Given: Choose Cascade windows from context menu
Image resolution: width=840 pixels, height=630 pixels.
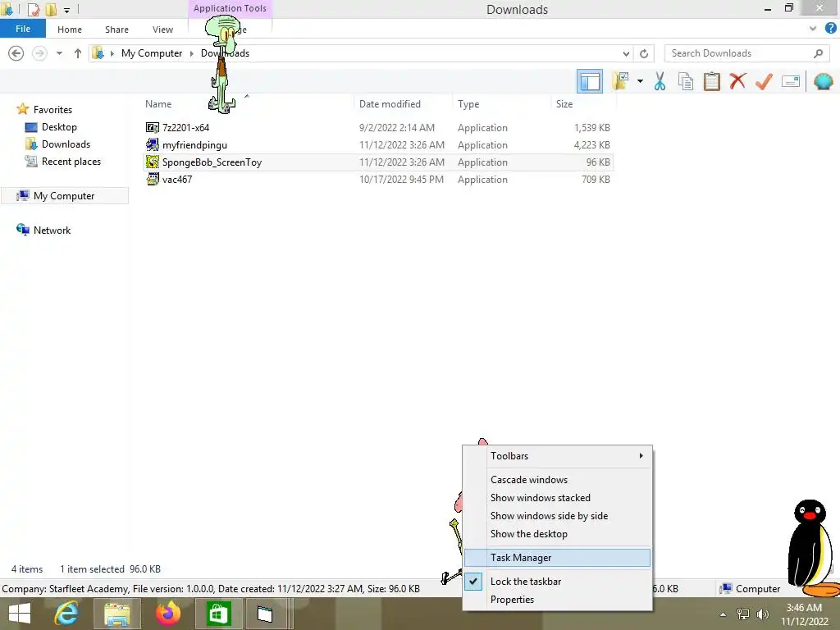Looking at the screenshot, I should [557, 479].
